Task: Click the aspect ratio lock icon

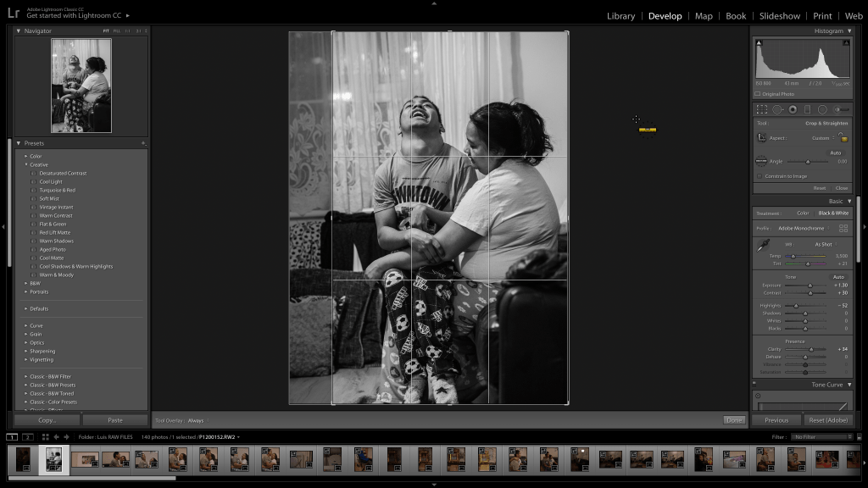Action: click(843, 137)
